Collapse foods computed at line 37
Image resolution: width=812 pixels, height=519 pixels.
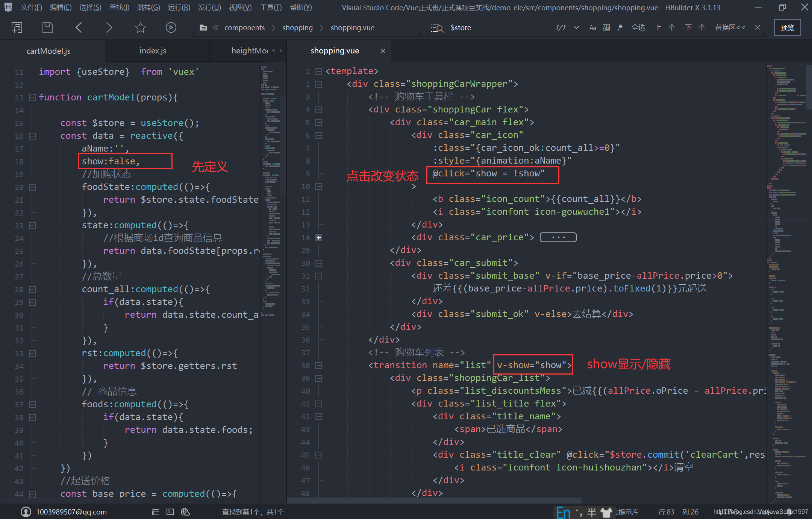point(32,405)
